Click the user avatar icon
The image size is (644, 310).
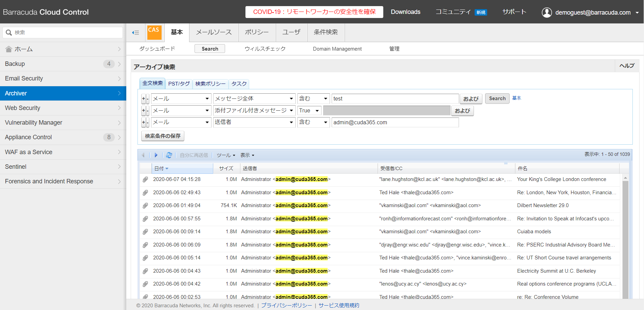click(547, 13)
